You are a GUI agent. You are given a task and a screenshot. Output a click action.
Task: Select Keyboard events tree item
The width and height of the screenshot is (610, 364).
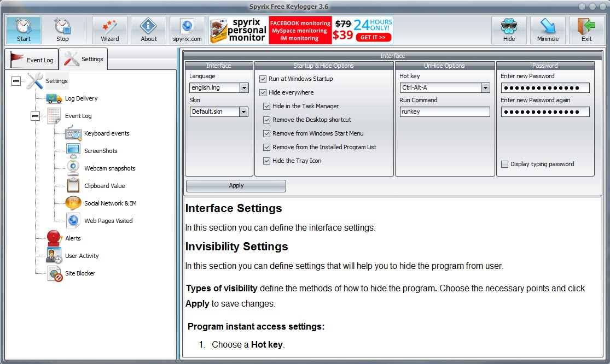click(x=107, y=133)
